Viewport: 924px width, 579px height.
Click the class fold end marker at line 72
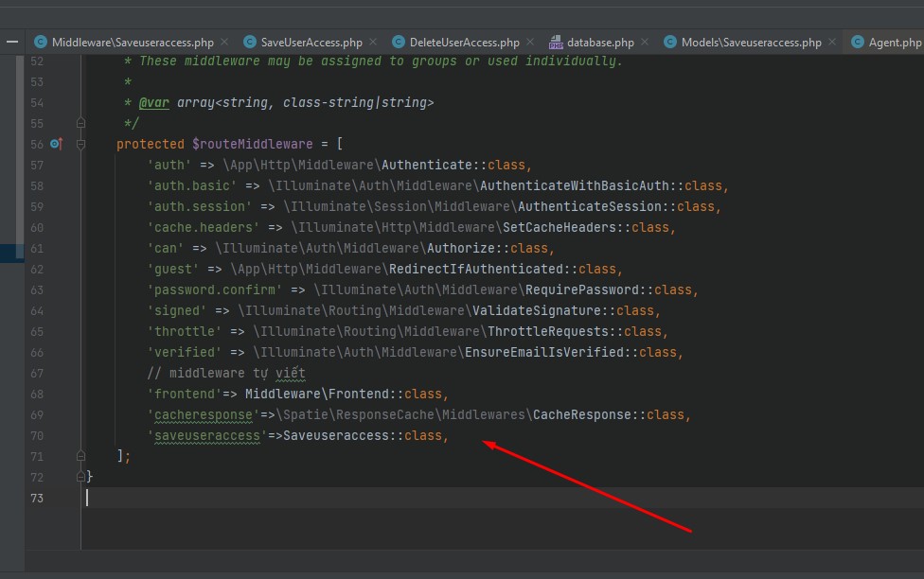[80, 477]
